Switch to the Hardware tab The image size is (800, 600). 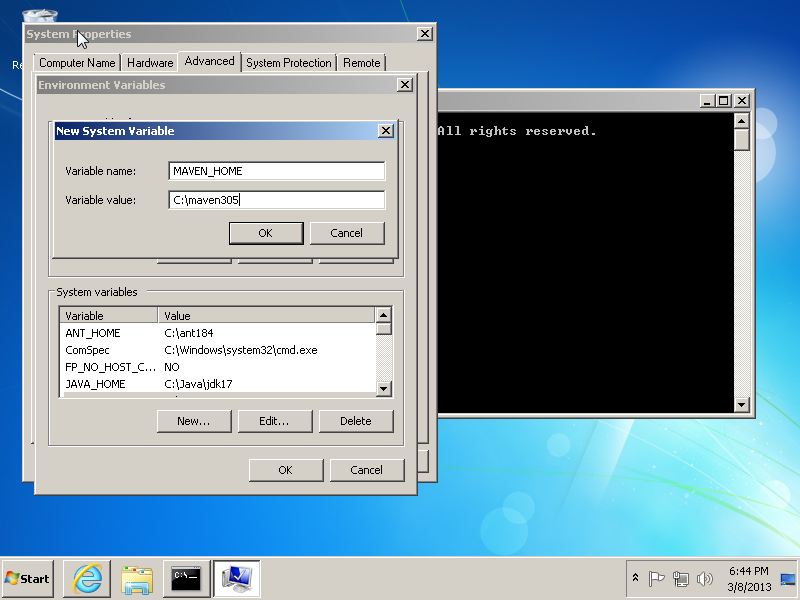[x=150, y=63]
